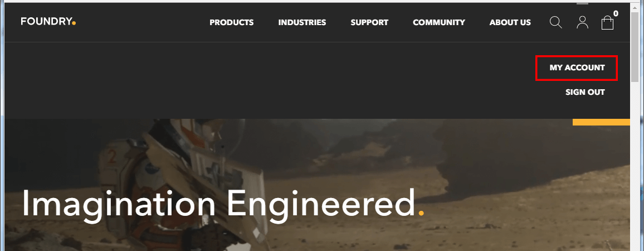Click the number 2 on the astronaut suit
The width and height of the screenshot is (644, 251).
[x=112, y=157]
